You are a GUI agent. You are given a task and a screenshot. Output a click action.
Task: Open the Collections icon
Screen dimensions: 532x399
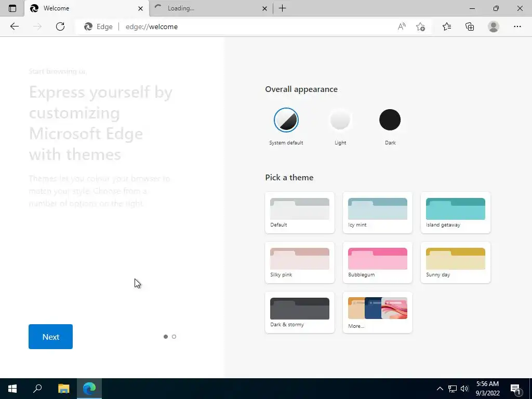(470, 26)
